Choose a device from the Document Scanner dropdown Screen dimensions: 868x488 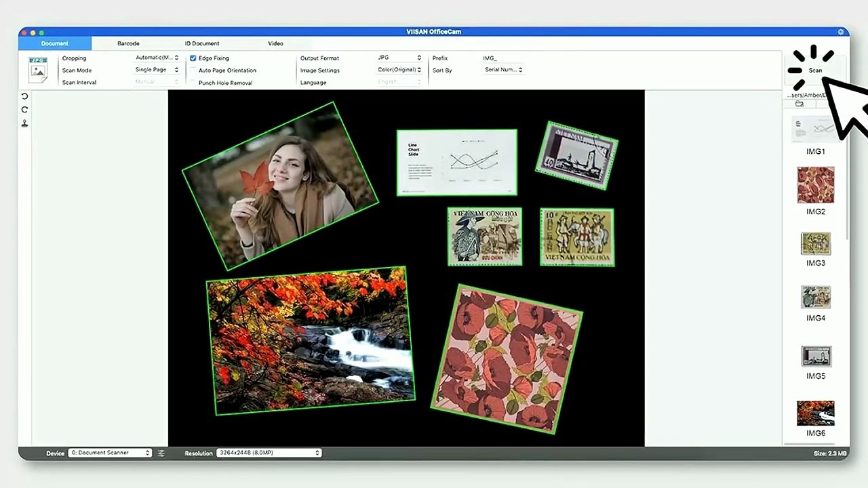tap(110, 453)
